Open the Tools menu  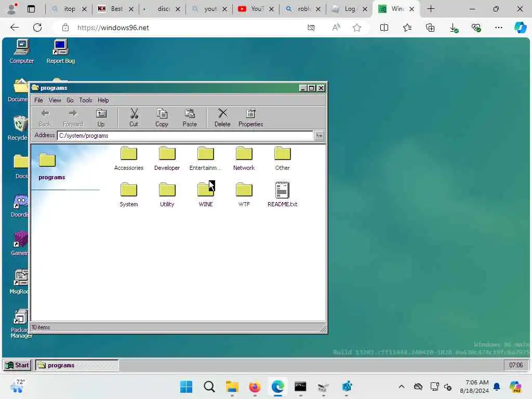click(86, 100)
